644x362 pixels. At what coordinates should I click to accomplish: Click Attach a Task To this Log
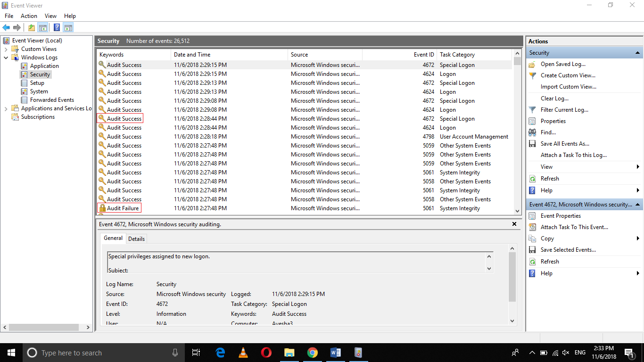[574, 155]
